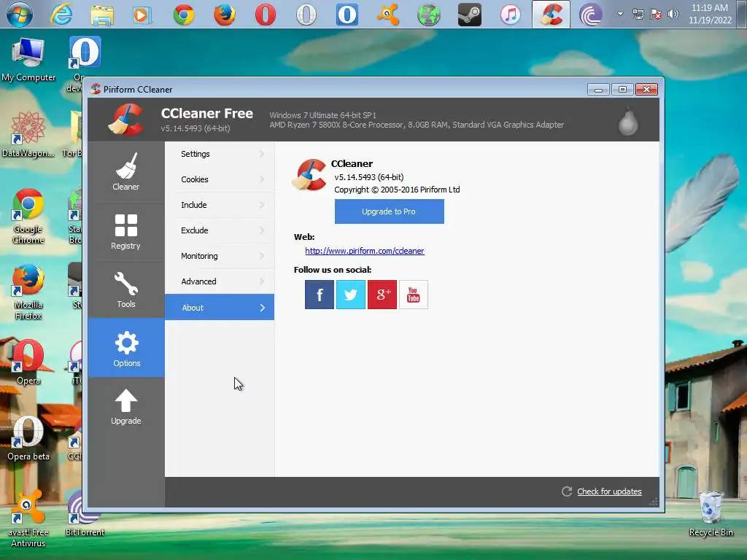Launch avast from taskbar
747x560 pixels.
point(388,15)
